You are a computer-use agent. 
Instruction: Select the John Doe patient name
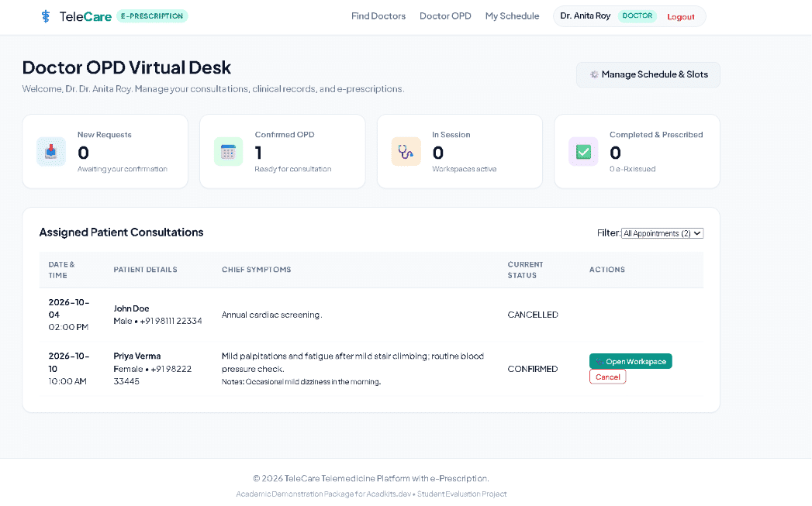tap(131, 308)
